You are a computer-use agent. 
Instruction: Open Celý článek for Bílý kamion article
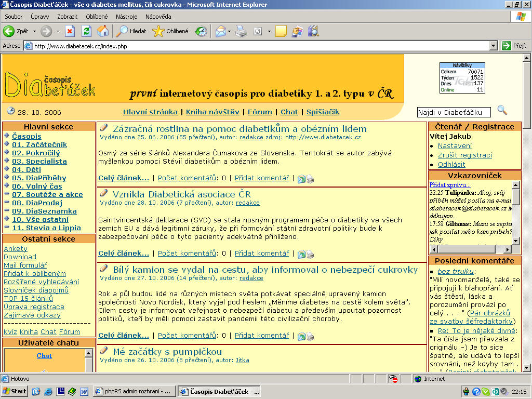coord(124,336)
